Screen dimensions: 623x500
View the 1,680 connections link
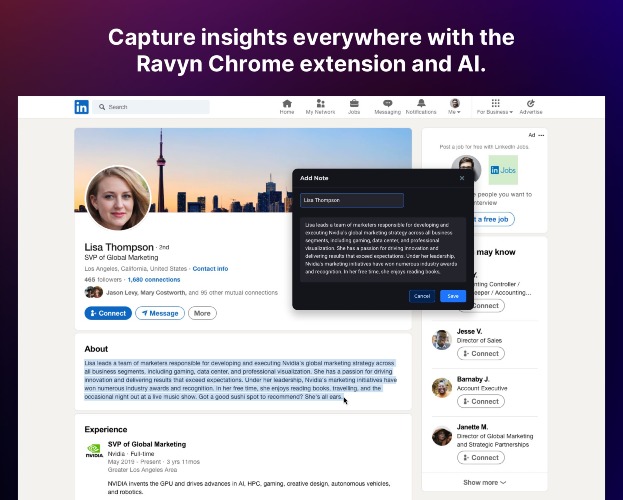[154, 280]
